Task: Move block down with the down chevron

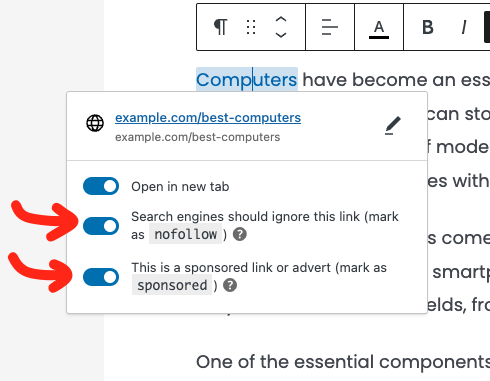Action: (x=281, y=34)
